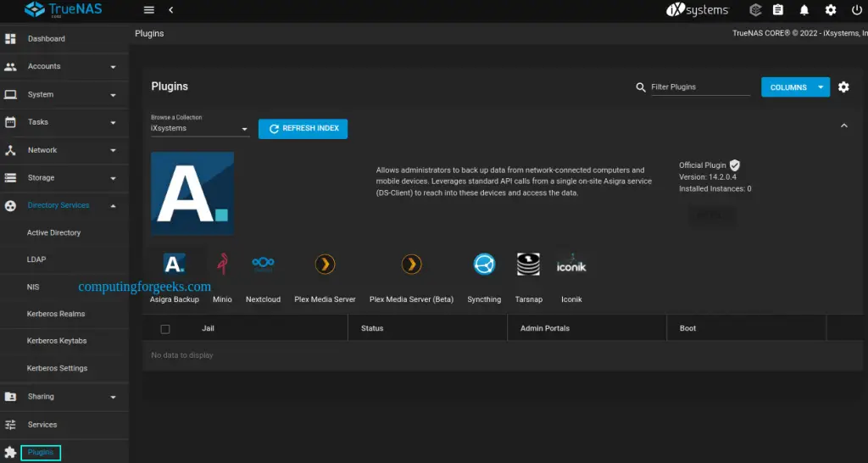The height and width of the screenshot is (463, 868).
Task: Open the LDAP page
Action: click(x=36, y=259)
